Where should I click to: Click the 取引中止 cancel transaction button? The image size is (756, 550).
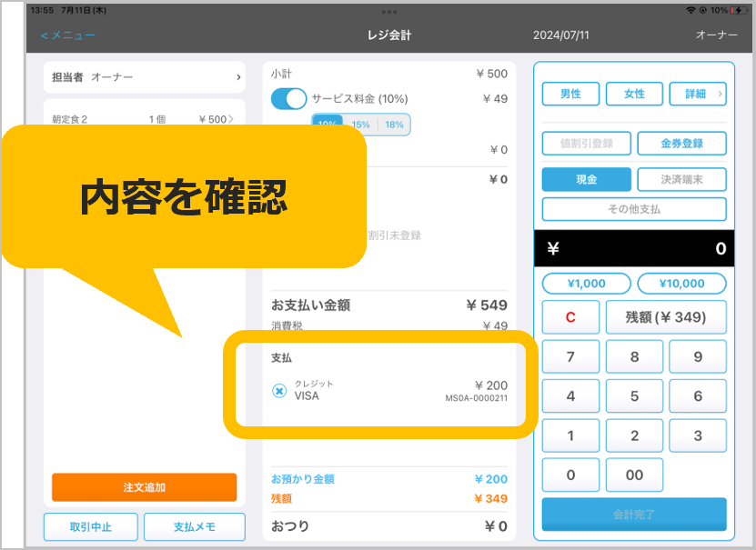click(x=91, y=526)
